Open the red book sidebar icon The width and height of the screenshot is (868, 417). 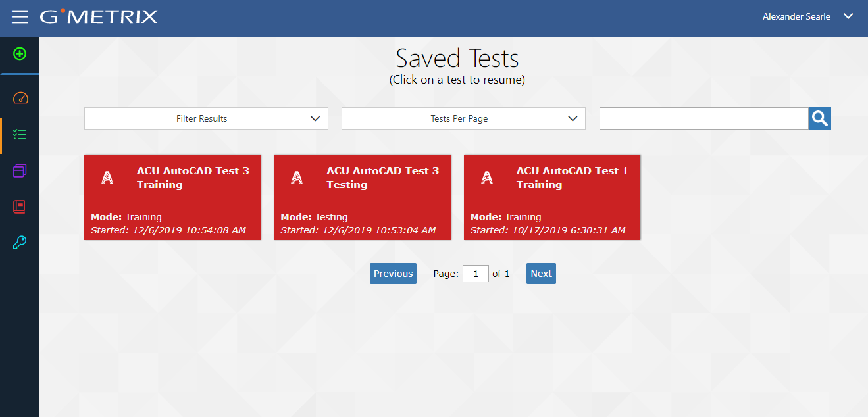pos(20,207)
